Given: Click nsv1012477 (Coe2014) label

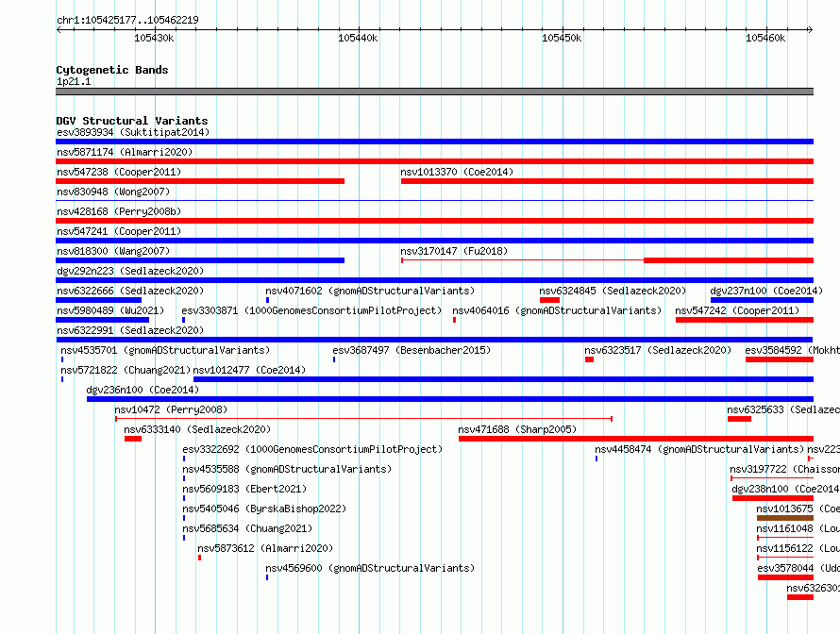Looking at the screenshot, I should point(249,370).
